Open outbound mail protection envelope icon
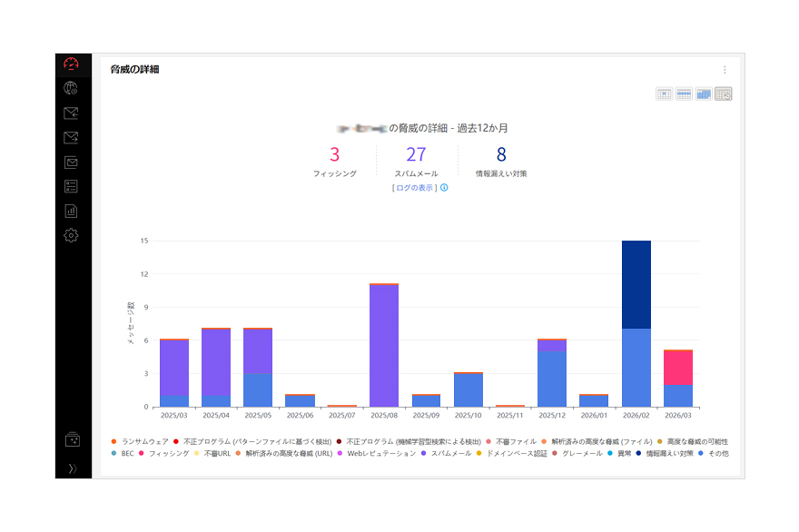Viewport: 799px width, 532px height. tap(71, 138)
